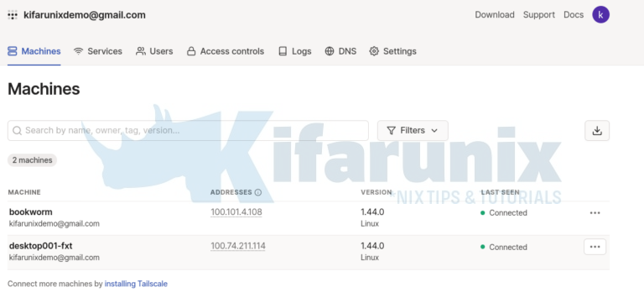Viewport: 644px width, 308px height.
Task: Open the Settings tab
Action: [x=392, y=51]
